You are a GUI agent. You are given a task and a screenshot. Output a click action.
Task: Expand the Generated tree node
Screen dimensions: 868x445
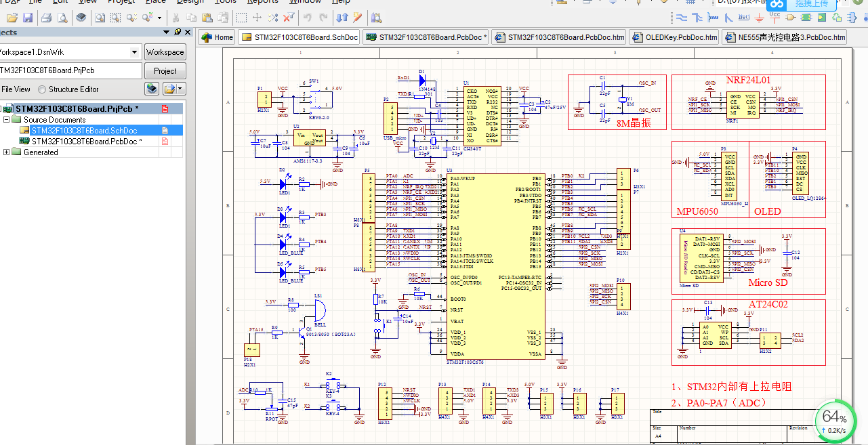[x=7, y=152]
